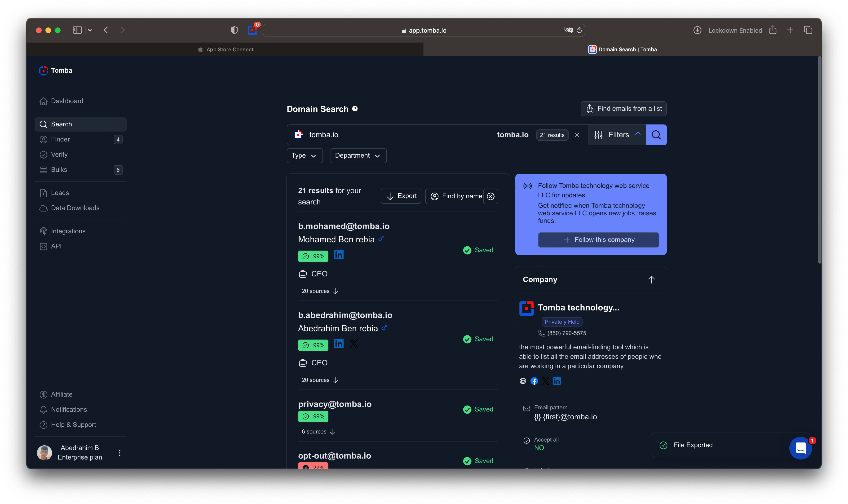The width and height of the screenshot is (848, 504).
Task: Click the email opt-out@tomba.io
Action: click(x=335, y=456)
